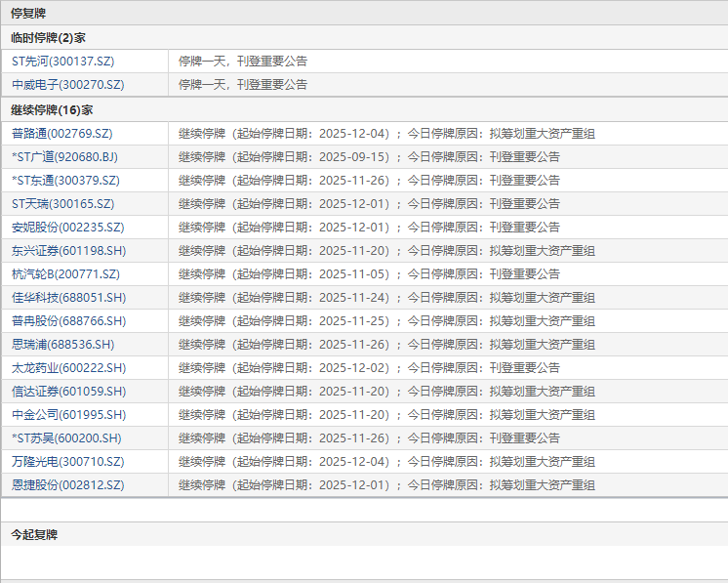The image size is (728, 583).
Task: Select the suspension details for *ST广道
Action: (x=369, y=157)
